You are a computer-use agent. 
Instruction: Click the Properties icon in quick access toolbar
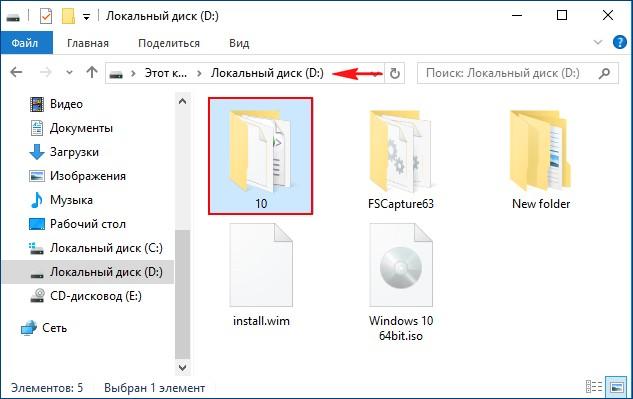click(46, 17)
